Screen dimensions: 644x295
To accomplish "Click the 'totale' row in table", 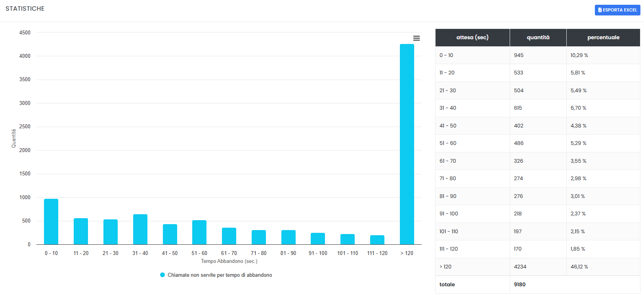I will click(x=537, y=285).
